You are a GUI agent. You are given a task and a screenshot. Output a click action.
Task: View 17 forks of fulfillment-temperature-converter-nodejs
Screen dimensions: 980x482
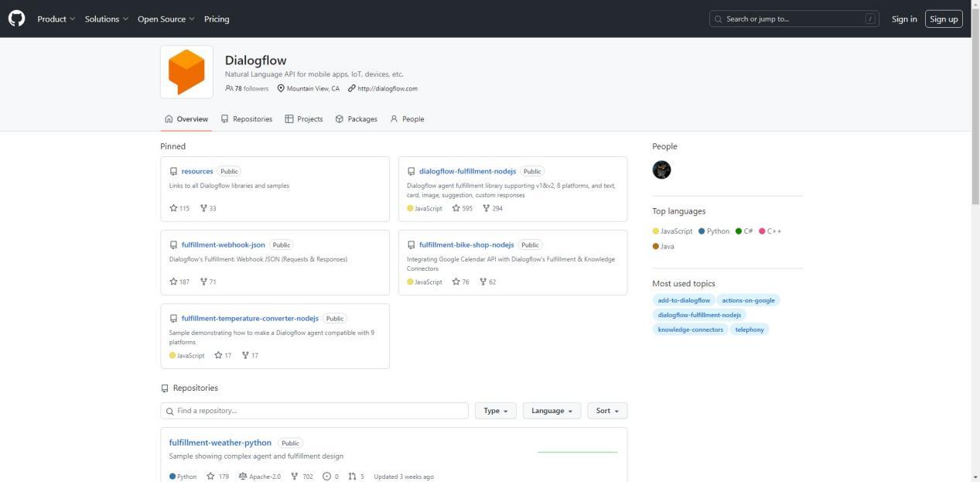tap(250, 355)
